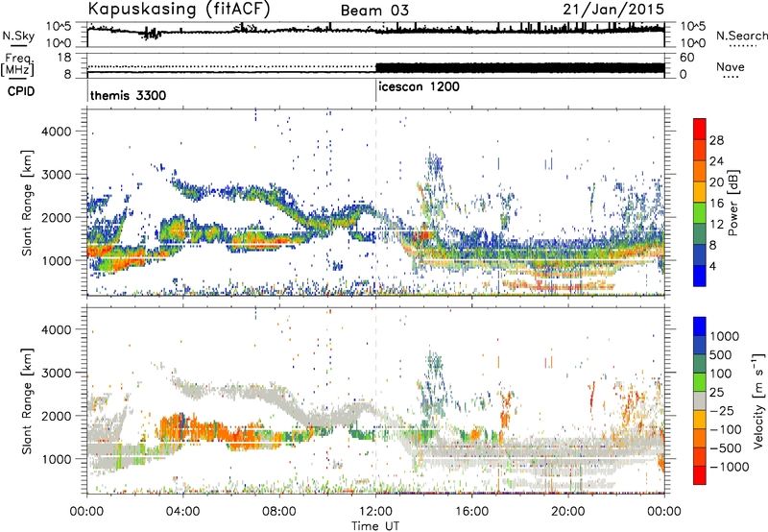
Task: Click the '04:00' time tick label
Action: pyautogui.click(x=182, y=512)
